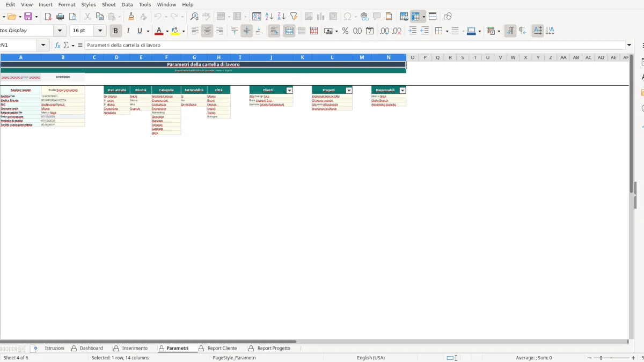This screenshot has height=362, width=644.
Task: Open the font name dropdown
Action: pyautogui.click(x=60, y=31)
